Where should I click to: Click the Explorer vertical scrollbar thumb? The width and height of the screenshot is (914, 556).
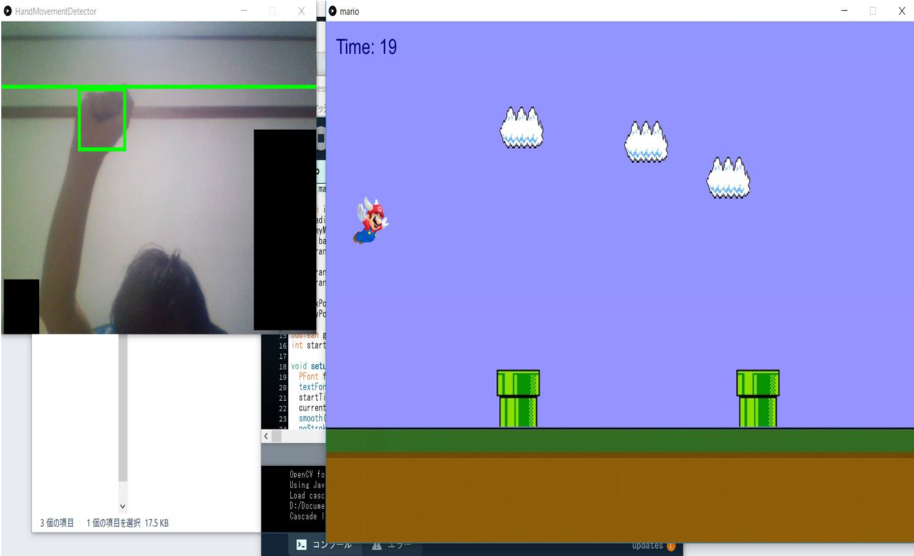tap(122, 408)
